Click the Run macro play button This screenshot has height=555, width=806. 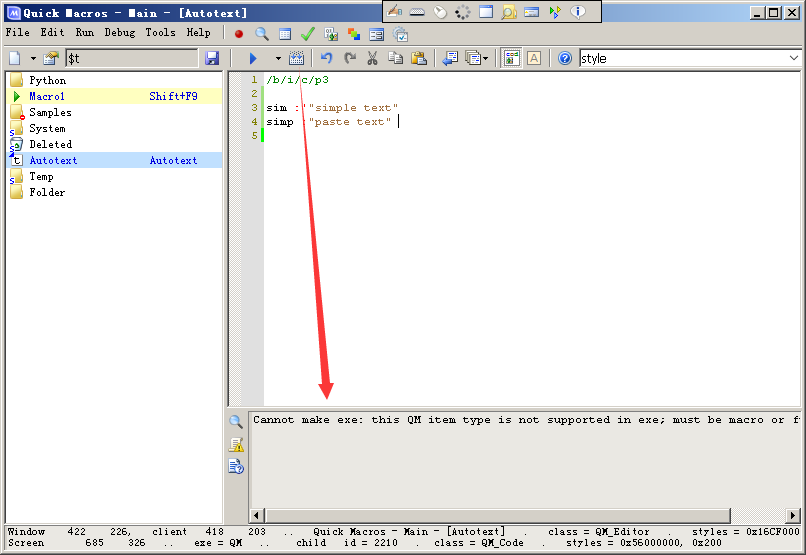(x=253, y=59)
